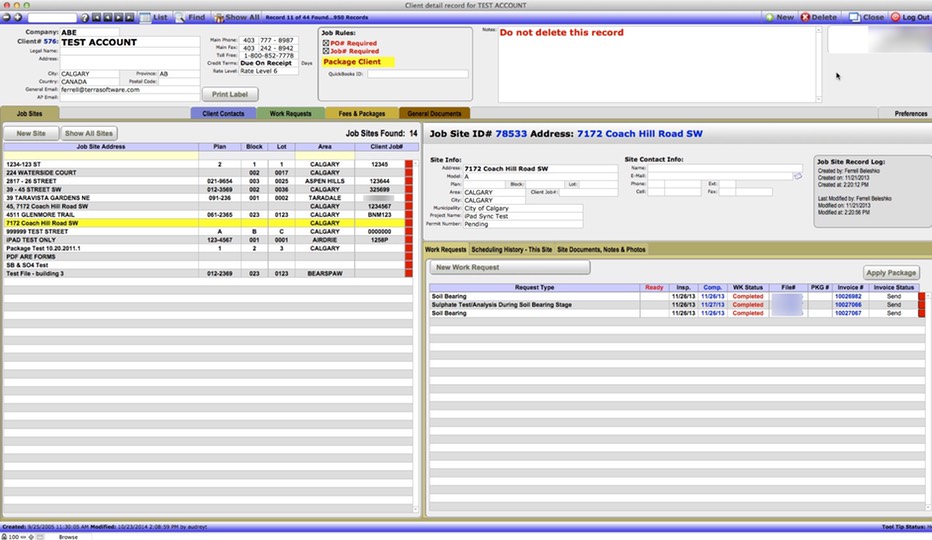932x540 pixels.
Task: Click Show All Sites button
Action: tap(89, 133)
